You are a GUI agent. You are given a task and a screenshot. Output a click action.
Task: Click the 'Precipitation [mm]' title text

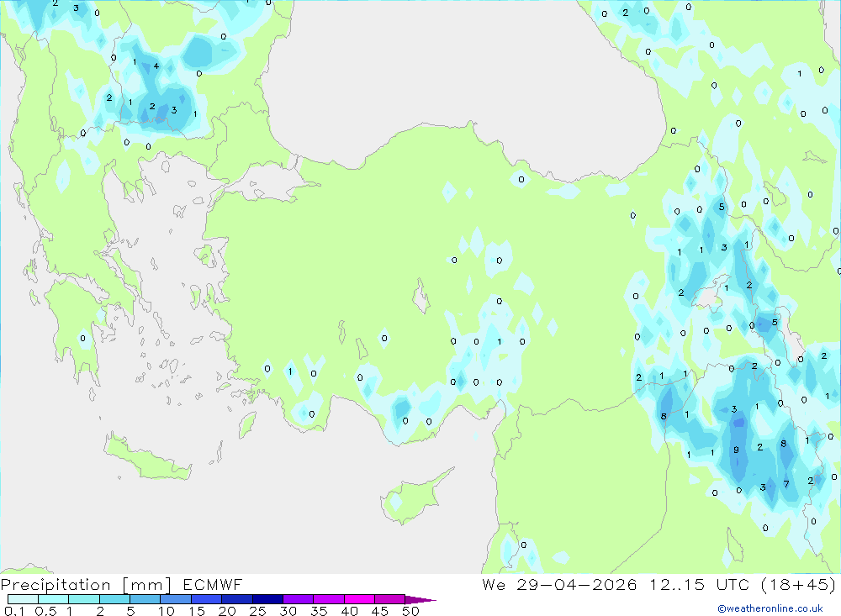point(86,585)
